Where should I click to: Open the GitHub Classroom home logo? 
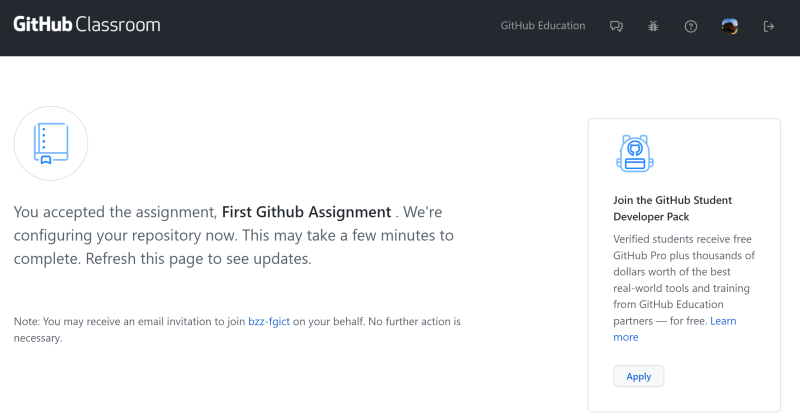click(87, 24)
